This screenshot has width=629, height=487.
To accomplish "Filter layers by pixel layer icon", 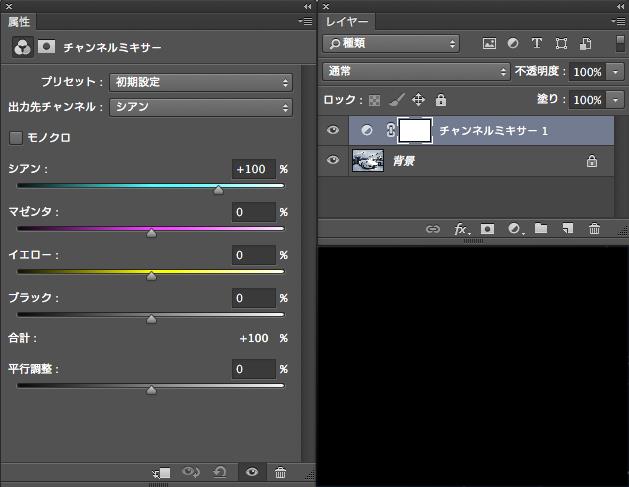I will coord(489,43).
